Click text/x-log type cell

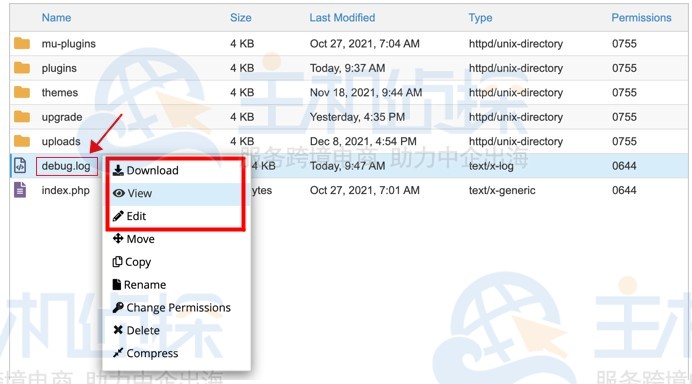tap(491, 166)
